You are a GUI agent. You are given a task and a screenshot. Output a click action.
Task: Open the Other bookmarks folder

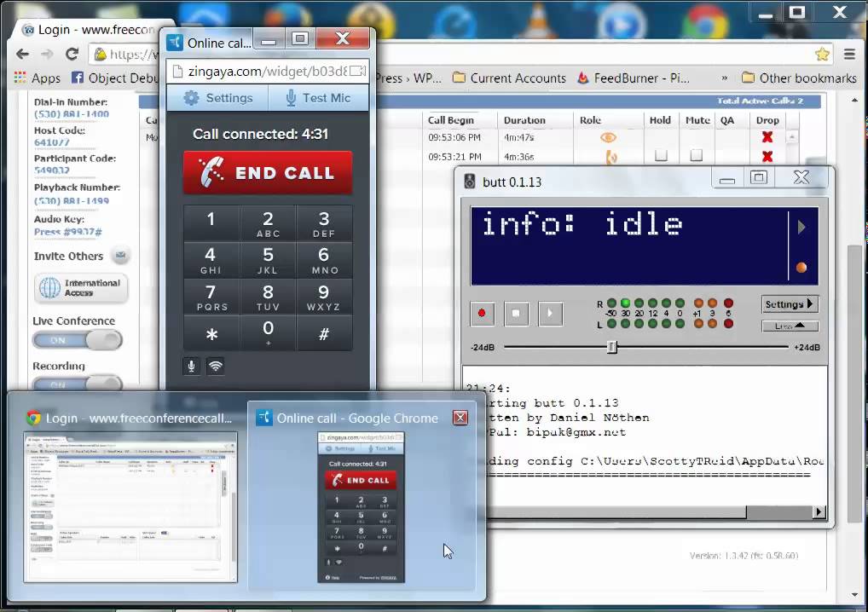click(x=799, y=78)
